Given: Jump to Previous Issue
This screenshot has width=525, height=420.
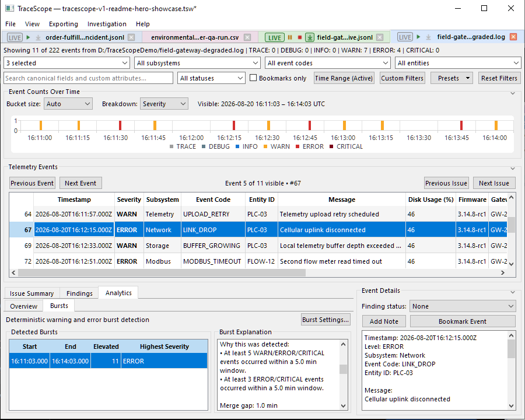Looking at the screenshot, I should click(446, 183).
